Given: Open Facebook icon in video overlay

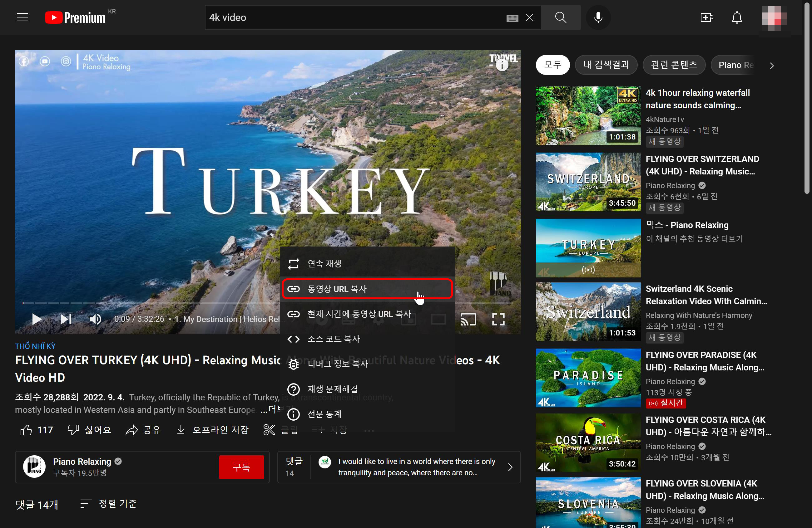Looking at the screenshot, I should coord(23,61).
